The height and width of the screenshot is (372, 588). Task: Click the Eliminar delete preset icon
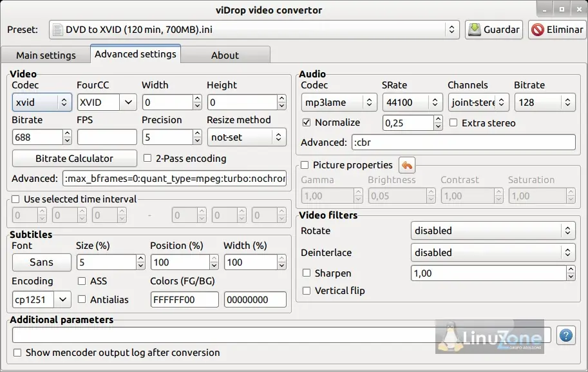coord(537,30)
